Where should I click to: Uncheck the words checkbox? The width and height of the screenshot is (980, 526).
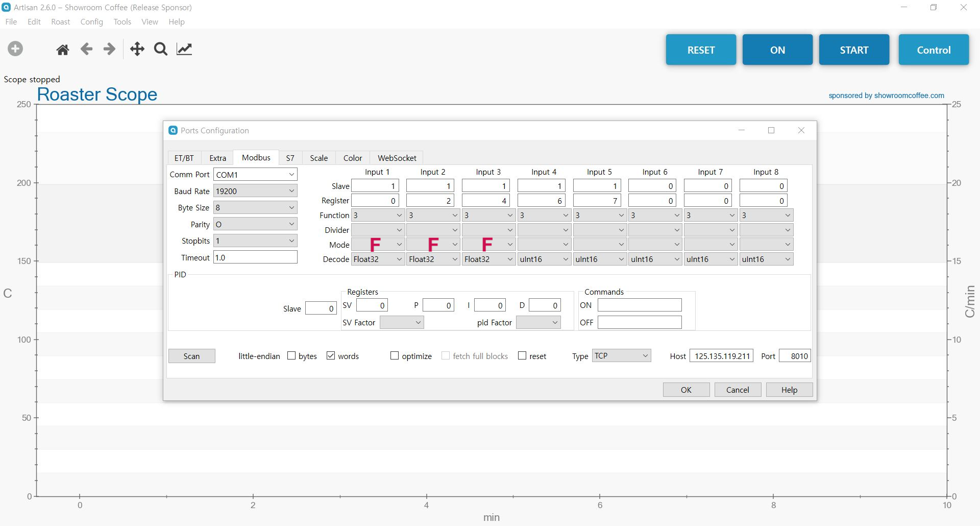(332, 355)
